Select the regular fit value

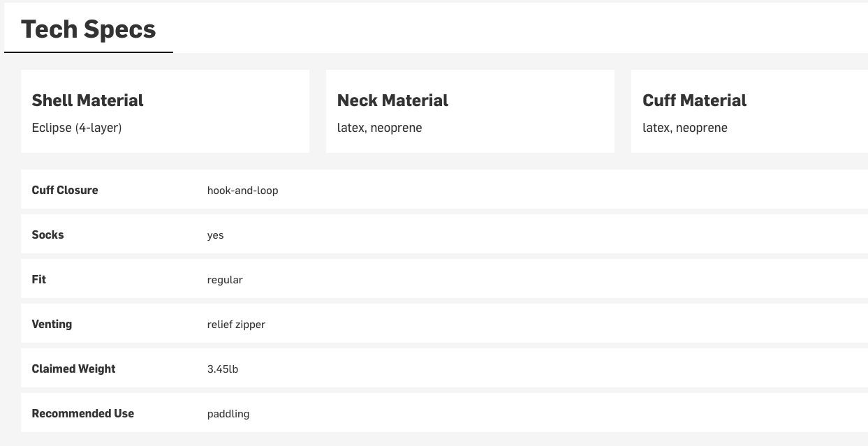[x=225, y=280]
